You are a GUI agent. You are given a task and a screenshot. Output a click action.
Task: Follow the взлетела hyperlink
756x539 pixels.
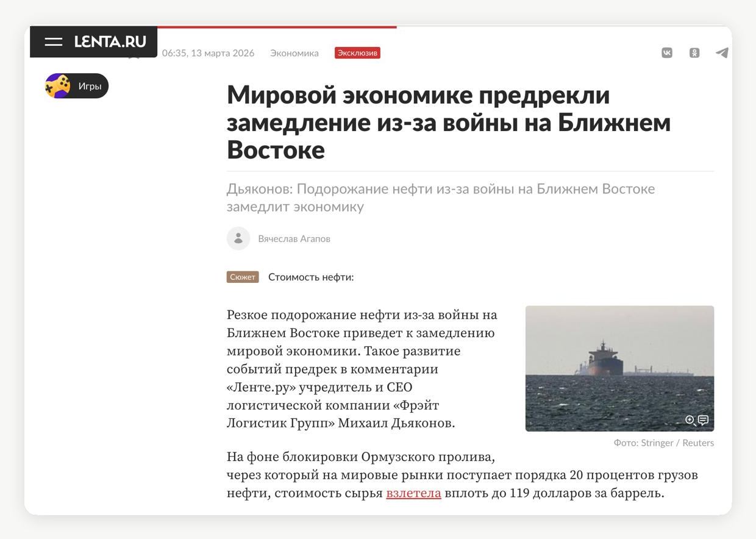pyautogui.click(x=413, y=493)
